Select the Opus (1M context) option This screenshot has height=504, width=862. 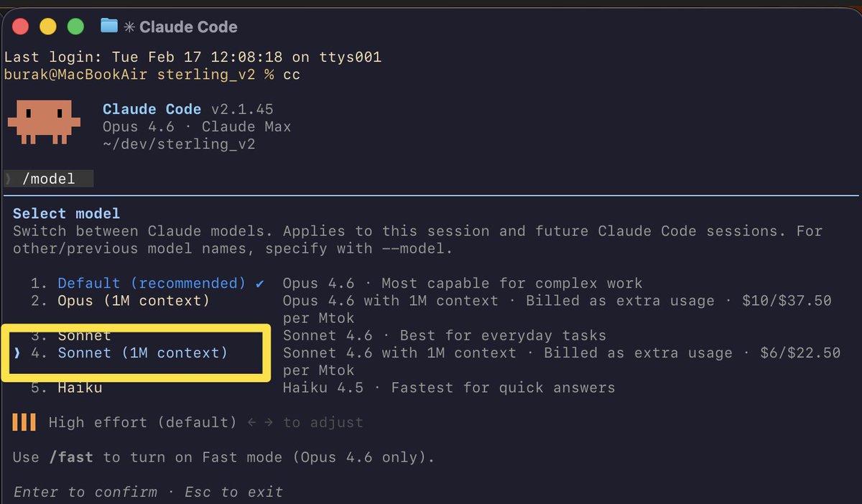(134, 300)
